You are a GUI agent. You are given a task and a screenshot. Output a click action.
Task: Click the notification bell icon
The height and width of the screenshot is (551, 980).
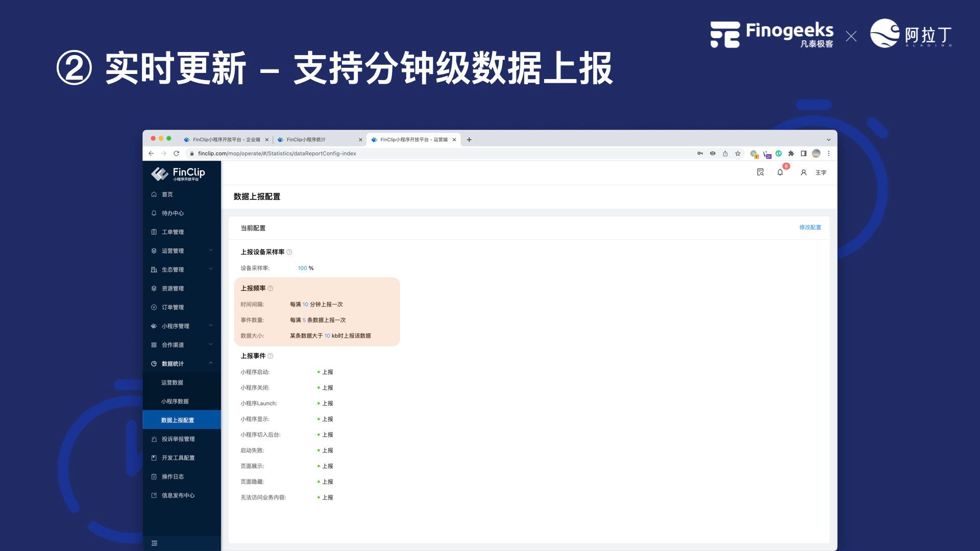(x=780, y=172)
